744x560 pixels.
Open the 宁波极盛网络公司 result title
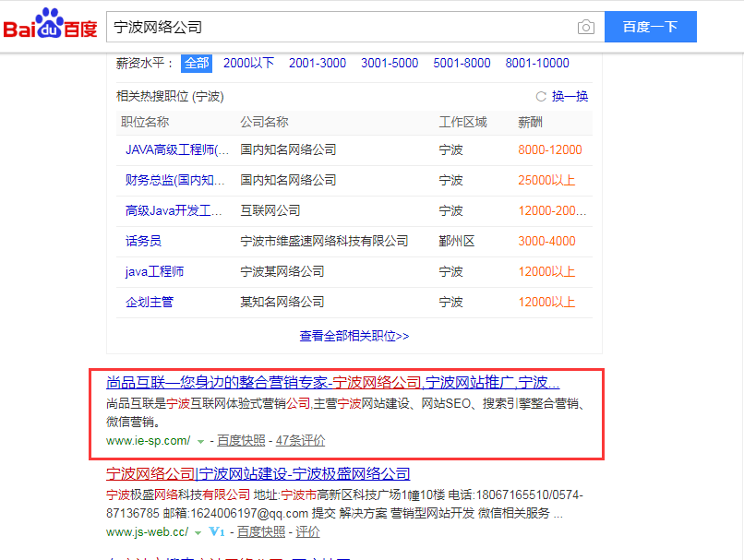(x=258, y=473)
